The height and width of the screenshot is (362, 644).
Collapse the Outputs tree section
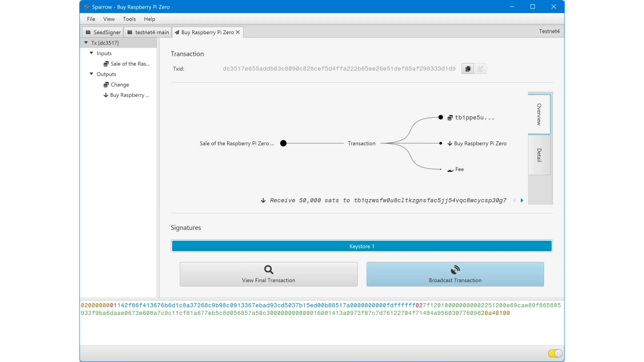pyautogui.click(x=92, y=74)
